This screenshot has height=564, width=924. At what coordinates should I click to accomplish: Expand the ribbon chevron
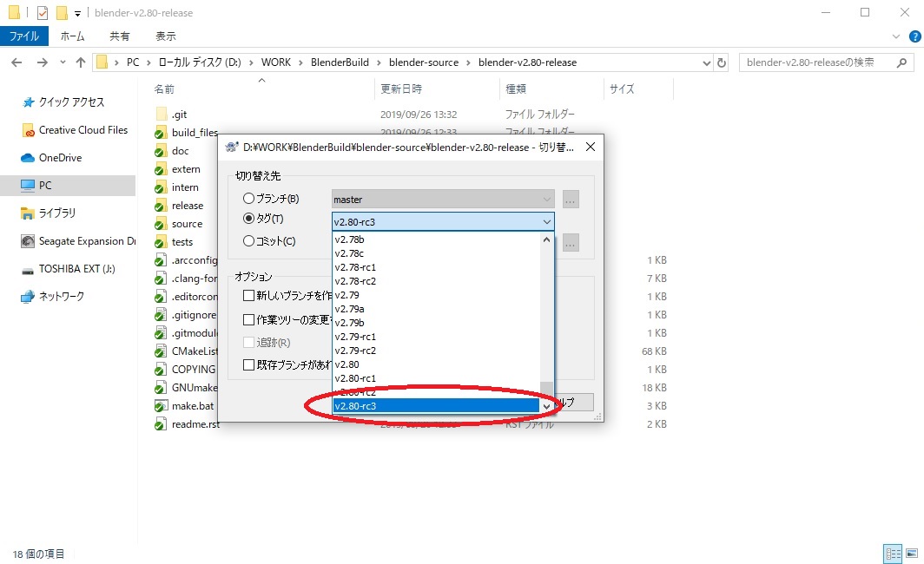[896, 36]
